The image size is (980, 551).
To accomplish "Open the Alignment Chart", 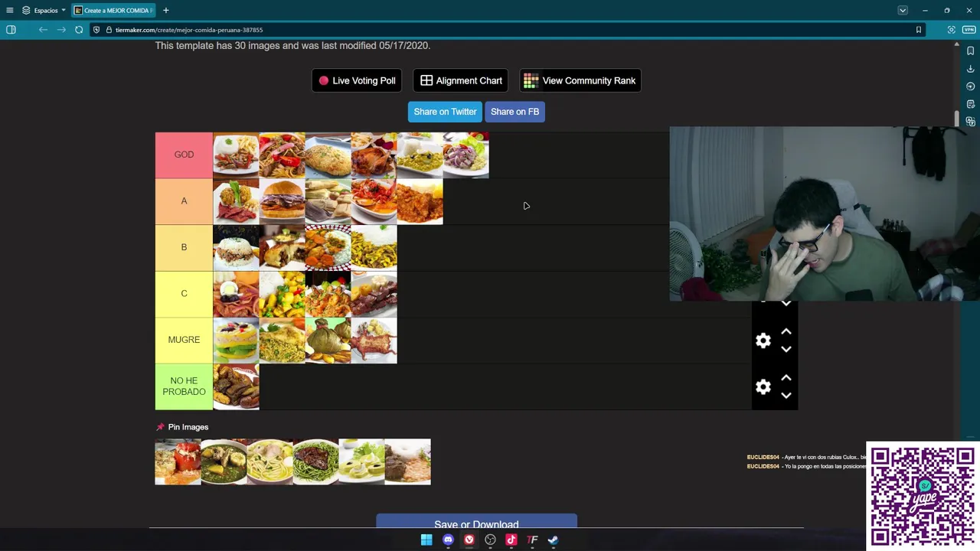I will [461, 80].
